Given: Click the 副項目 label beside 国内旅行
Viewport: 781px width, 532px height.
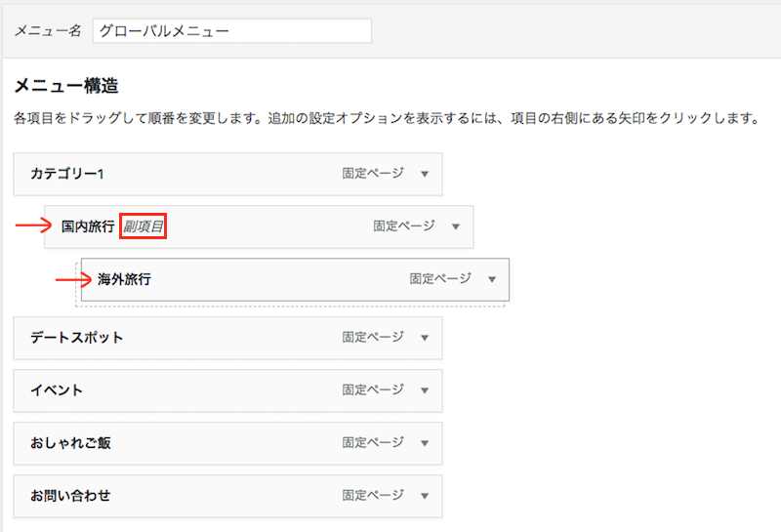Looking at the screenshot, I should click(x=144, y=226).
